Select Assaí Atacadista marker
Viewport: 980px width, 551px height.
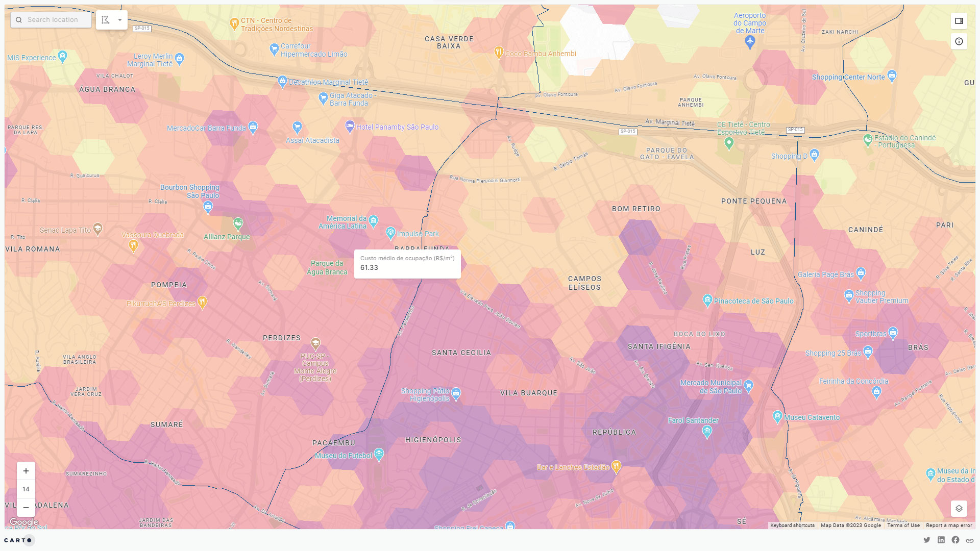click(297, 127)
